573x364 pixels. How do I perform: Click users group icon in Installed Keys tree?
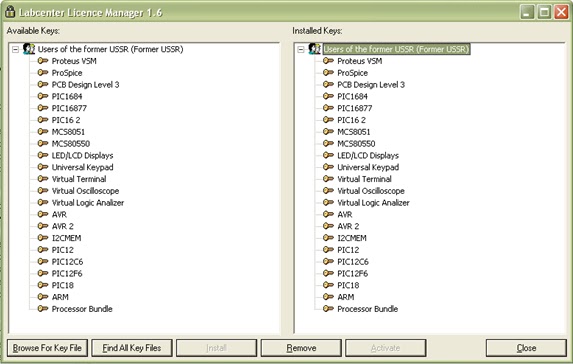pos(314,49)
